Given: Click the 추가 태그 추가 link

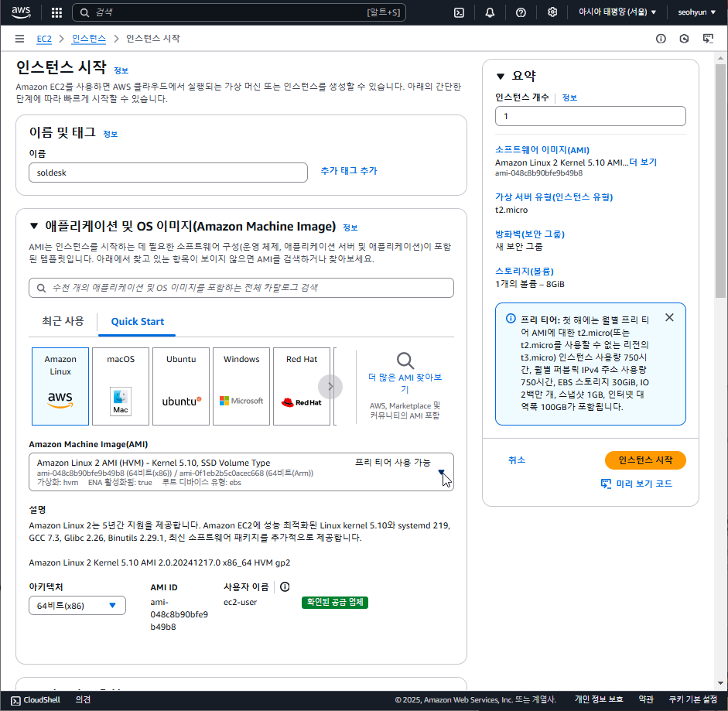Looking at the screenshot, I should point(349,171).
